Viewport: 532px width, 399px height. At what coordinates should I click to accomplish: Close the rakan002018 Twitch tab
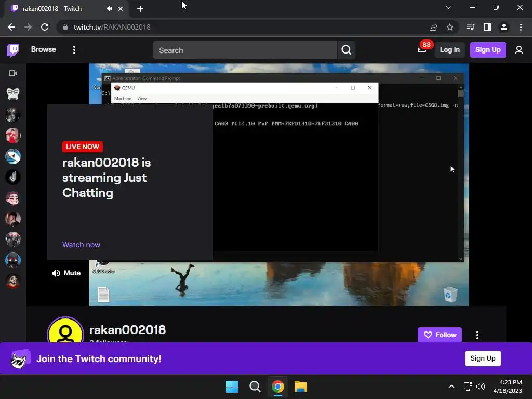point(121,9)
